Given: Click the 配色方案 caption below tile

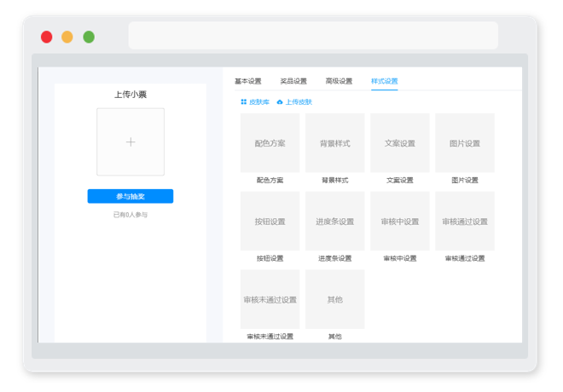Looking at the screenshot, I should [270, 180].
